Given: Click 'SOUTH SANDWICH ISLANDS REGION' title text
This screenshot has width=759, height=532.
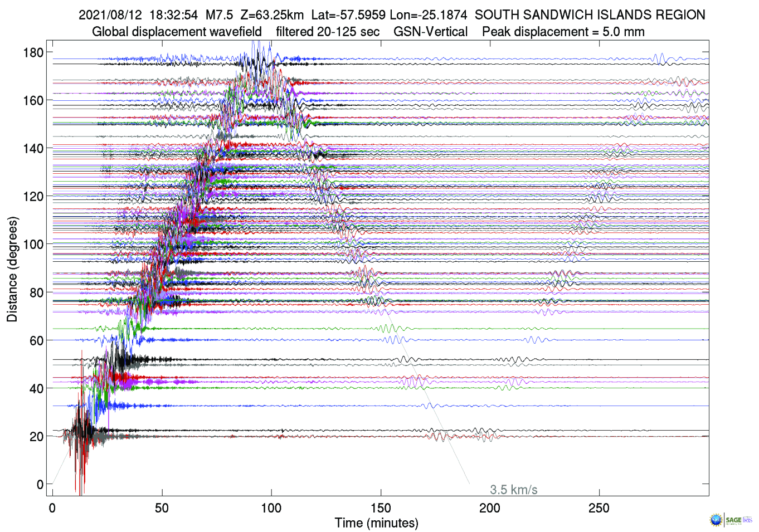Looking at the screenshot, I should [x=590, y=15].
